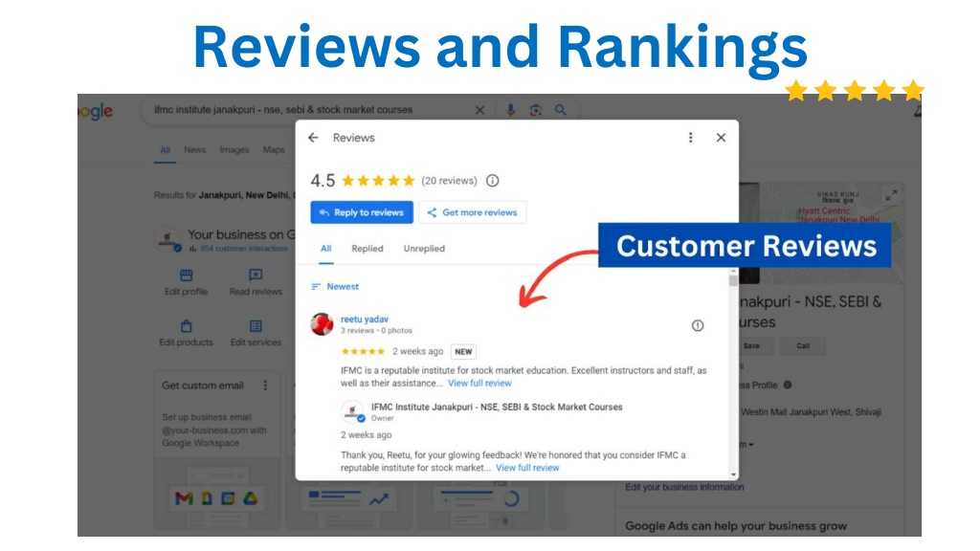
Task: Open Google Lens image search icon
Action: pos(536,110)
